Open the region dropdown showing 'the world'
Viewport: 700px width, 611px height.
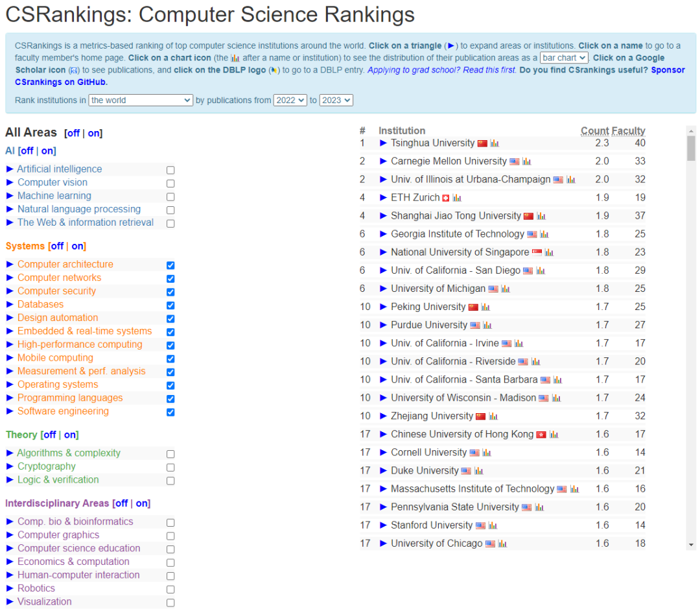(141, 100)
